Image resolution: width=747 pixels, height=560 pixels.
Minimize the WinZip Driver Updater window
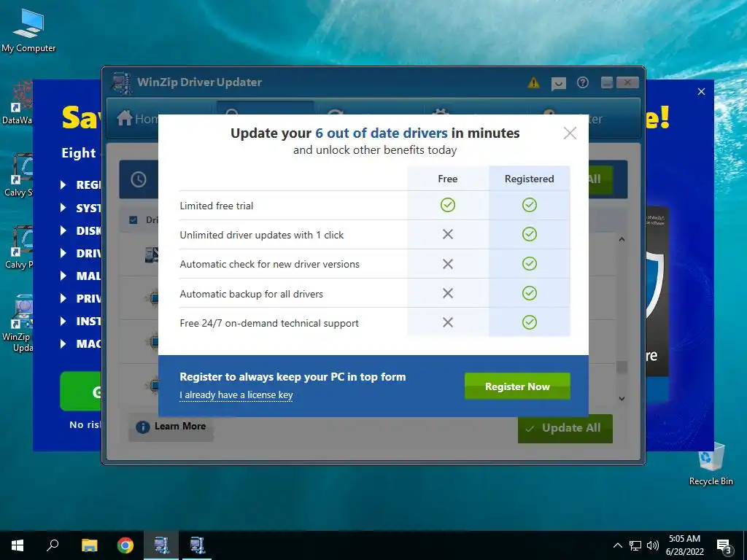point(607,82)
